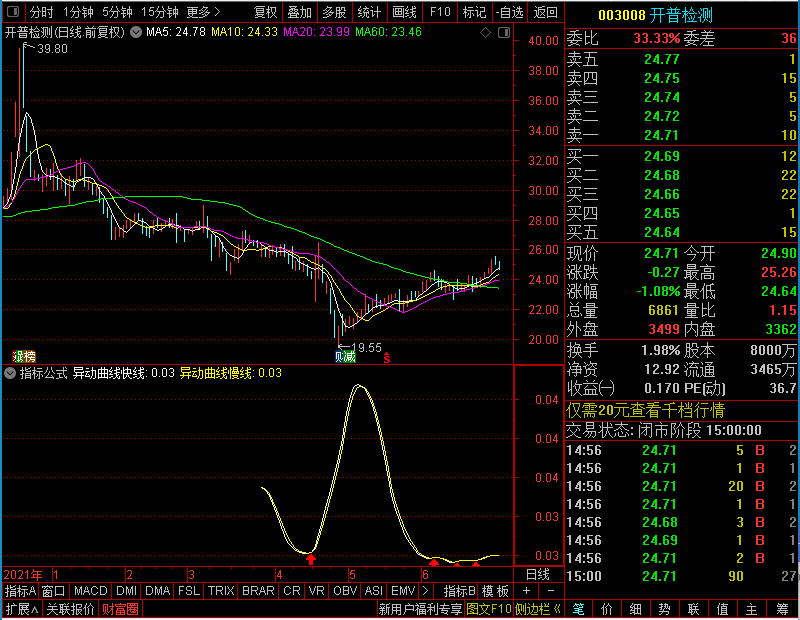
Task: Click 标记 mark button
Action: pos(474,12)
